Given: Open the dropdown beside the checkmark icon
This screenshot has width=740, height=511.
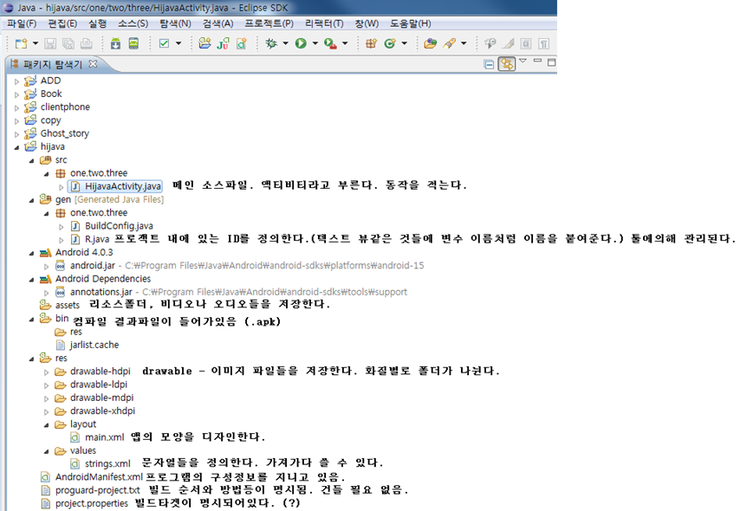Looking at the screenshot, I should point(178,43).
